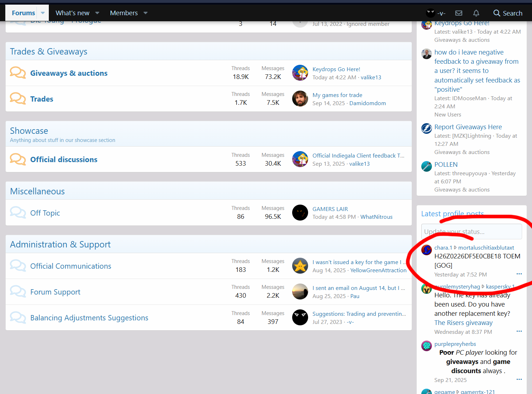Open the Damidomdom username link
Image resolution: width=532 pixels, height=394 pixels.
tap(368, 103)
